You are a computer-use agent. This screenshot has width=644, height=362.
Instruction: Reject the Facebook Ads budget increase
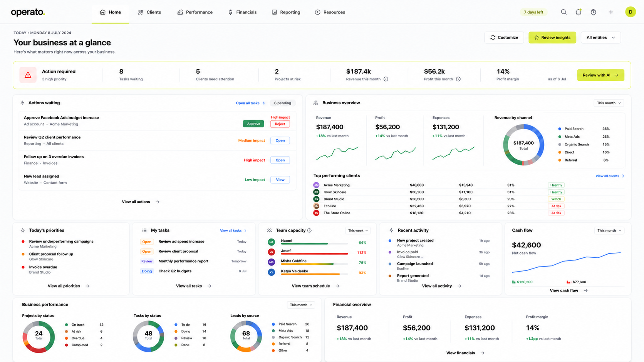(x=280, y=124)
